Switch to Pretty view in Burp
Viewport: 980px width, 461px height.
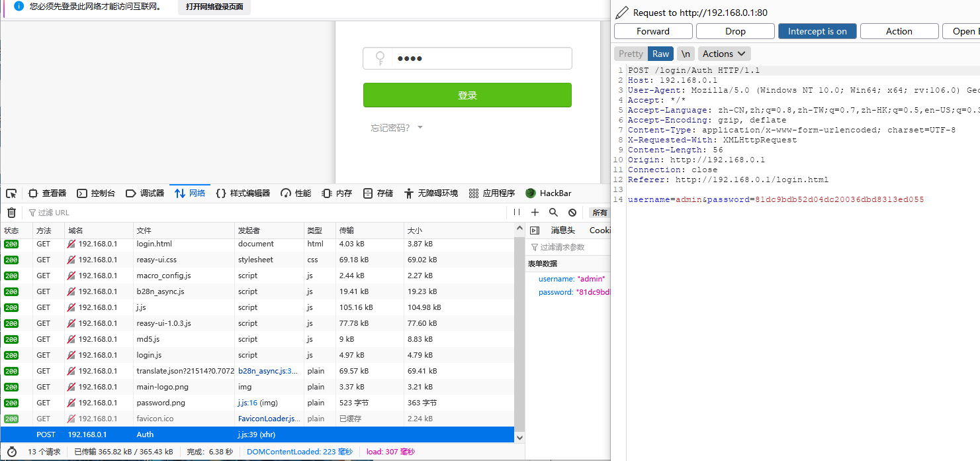pyautogui.click(x=631, y=54)
